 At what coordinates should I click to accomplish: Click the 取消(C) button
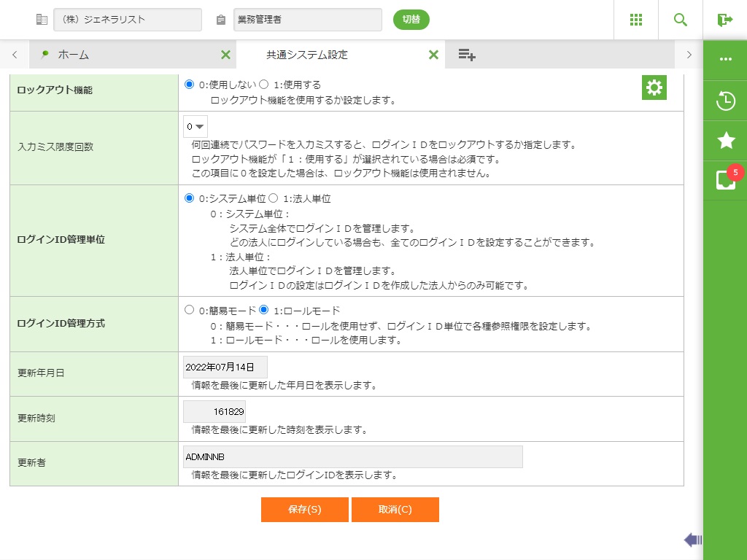395,510
